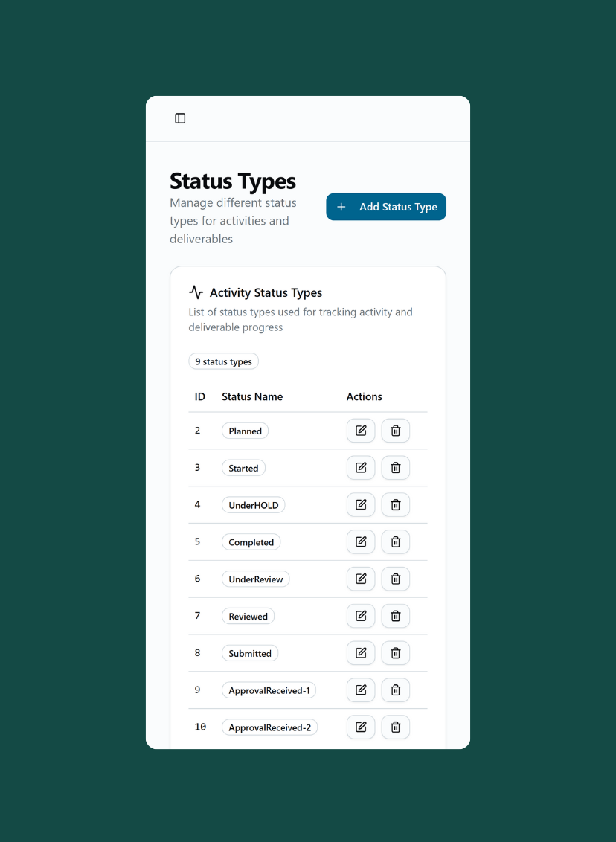This screenshot has height=842, width=616.
Task: Delete the UnderHOLD status
Action: (x=396, y=505)
